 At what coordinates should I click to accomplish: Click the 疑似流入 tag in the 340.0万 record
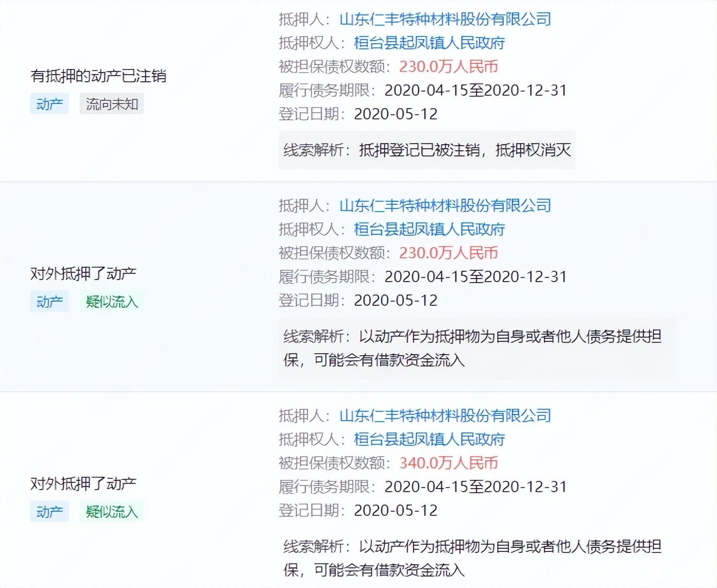tap(112, 512)
